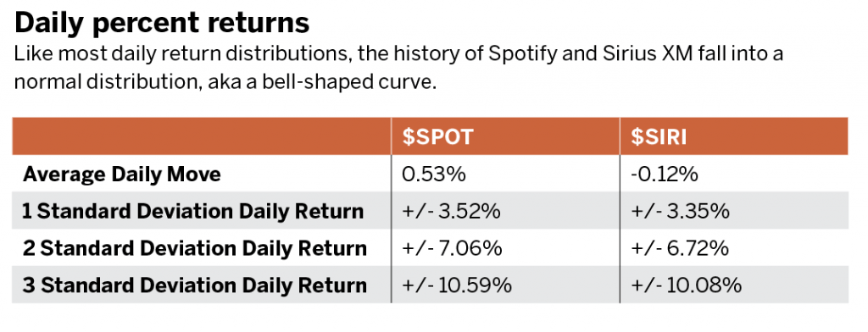Click the Daily percent returns title
Image resolution: width=868 pixels, height=332 pixels.
click(162, 24)
